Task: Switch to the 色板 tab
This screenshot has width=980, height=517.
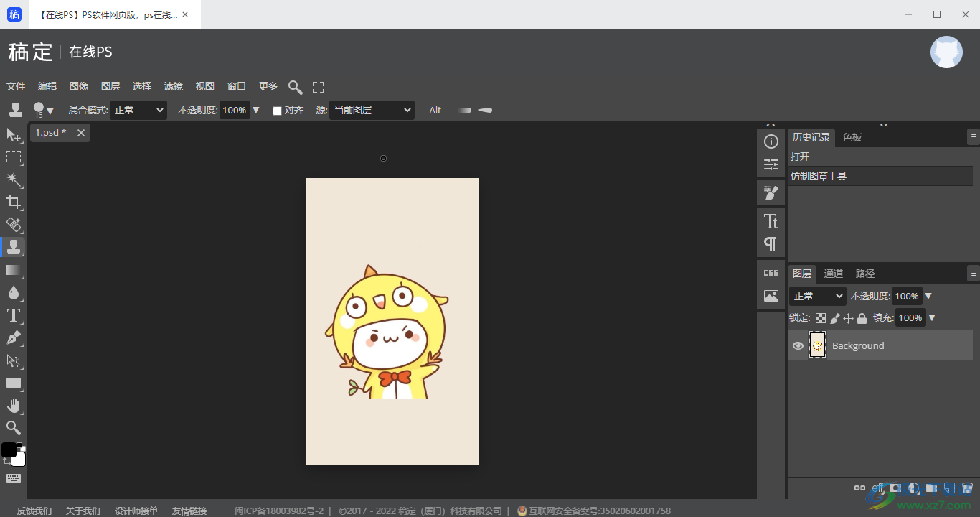Action: (852, 137)
